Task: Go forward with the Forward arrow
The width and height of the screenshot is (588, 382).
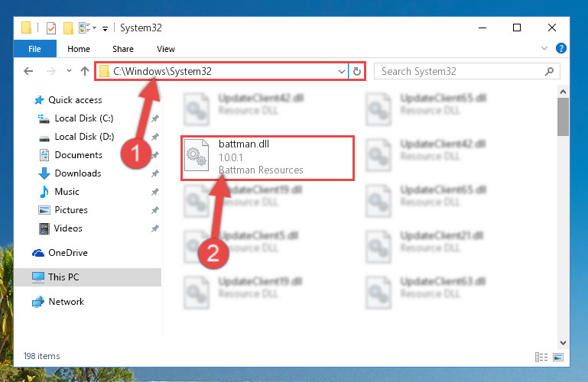Action: tap(50, 71)
